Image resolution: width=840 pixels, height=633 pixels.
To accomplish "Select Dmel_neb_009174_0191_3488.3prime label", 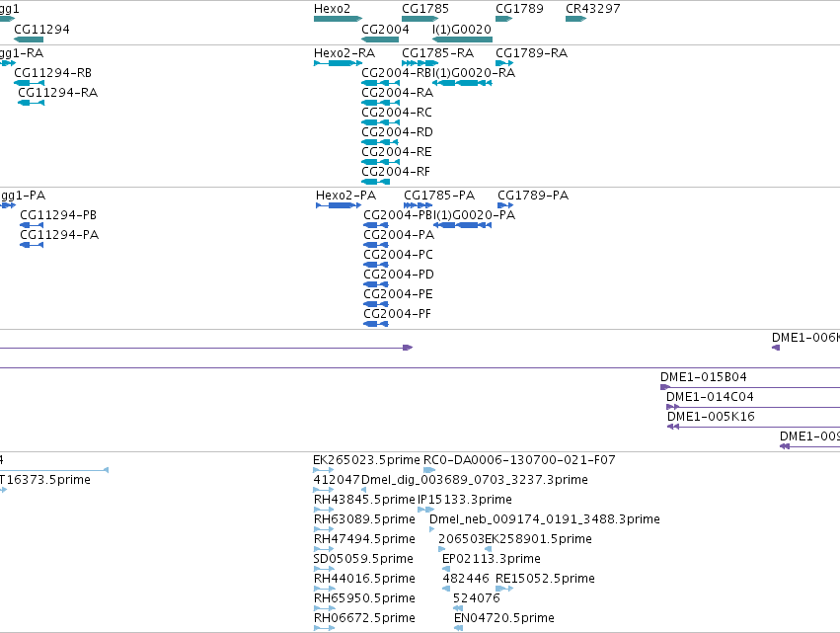I will click(545, 519).
